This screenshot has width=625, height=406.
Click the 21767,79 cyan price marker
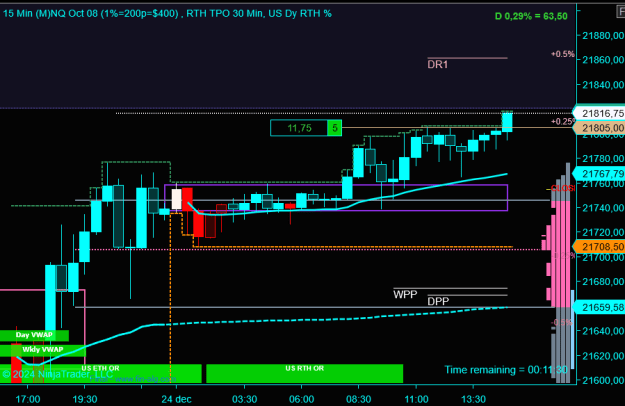[x=599, y=174]
